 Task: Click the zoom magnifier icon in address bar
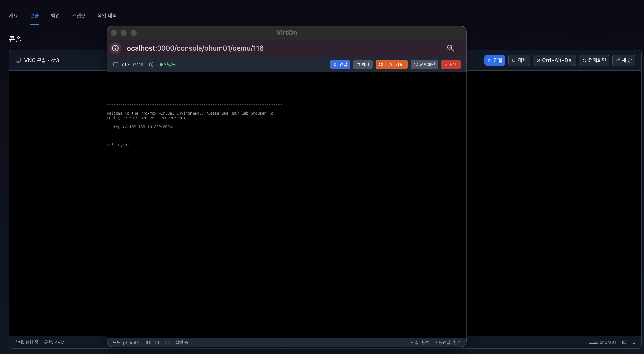point(450,48)
